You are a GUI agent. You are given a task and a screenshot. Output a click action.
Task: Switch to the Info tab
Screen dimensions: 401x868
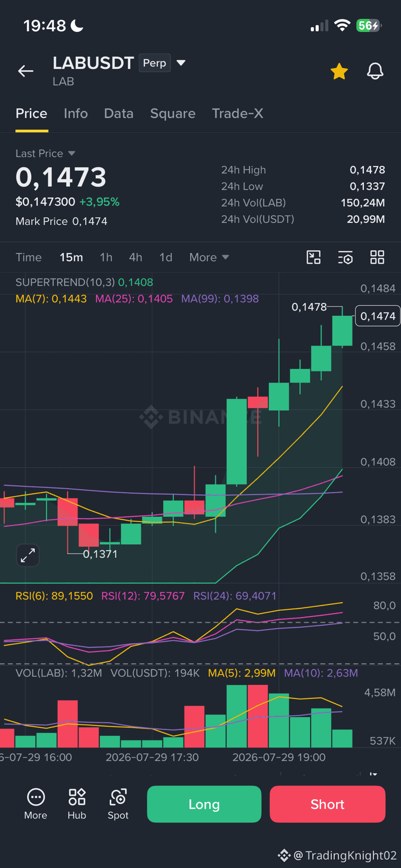[76, 113]
